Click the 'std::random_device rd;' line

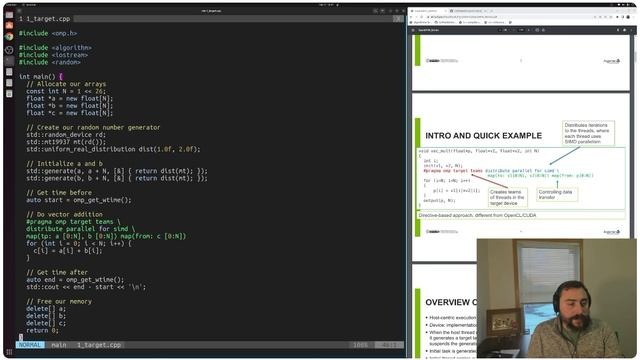click(x=66, y=135)
